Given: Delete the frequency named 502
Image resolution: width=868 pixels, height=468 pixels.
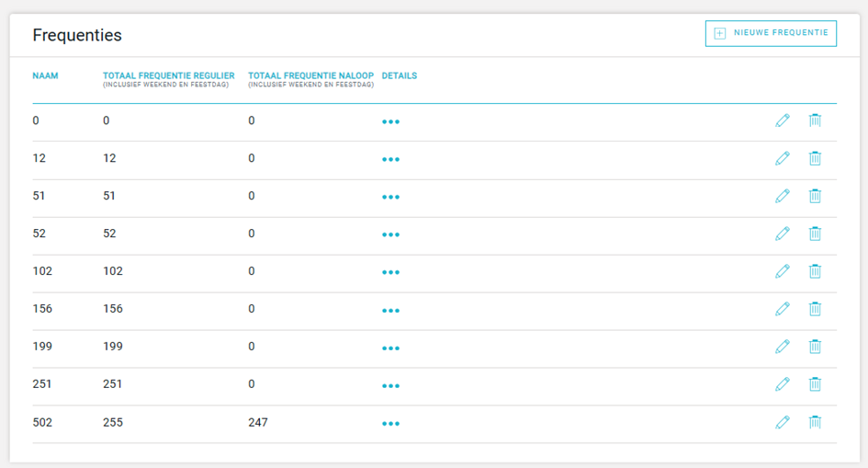Looking at the screenshot, I should coord(815,422).
